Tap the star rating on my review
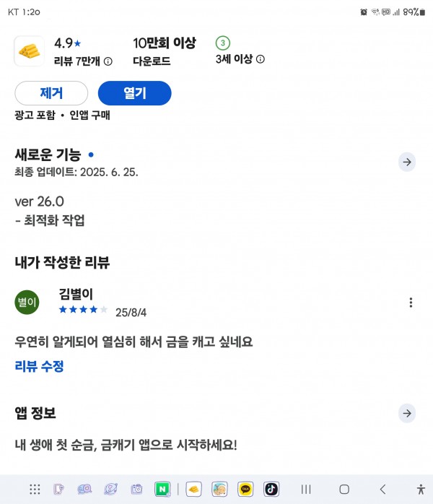433x504 pixels. 83,310
